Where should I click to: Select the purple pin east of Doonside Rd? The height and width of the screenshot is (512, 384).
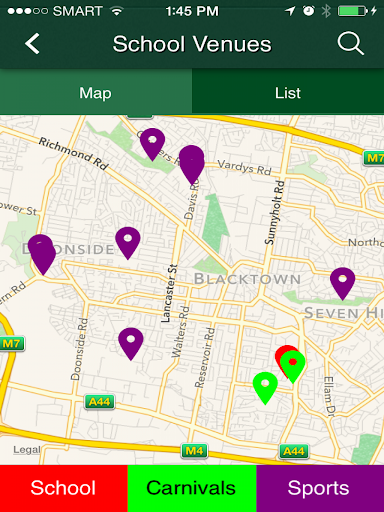pyautogui.click(x=131, y=344)
